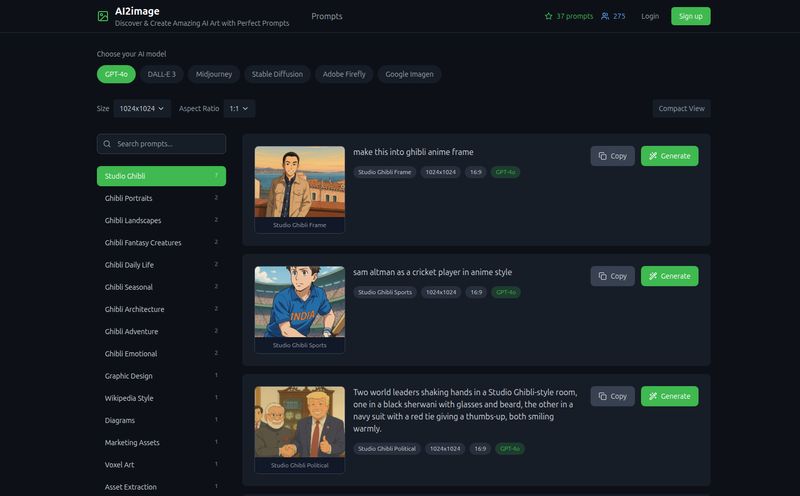Select the DALL-E 3 model
This screenshot has width=800, height=496.
point(162,74)
